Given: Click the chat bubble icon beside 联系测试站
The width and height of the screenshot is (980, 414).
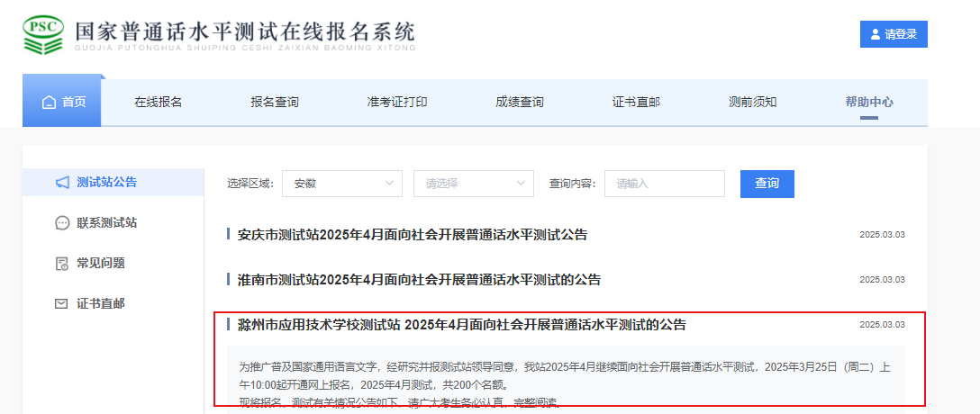Looking at the screenshot, I should pyautogui.click(x=62, y=223).
